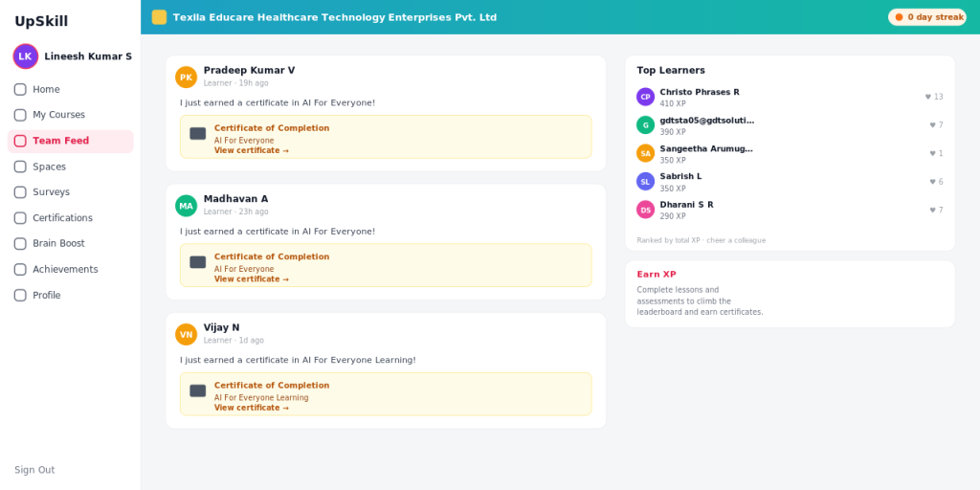Click the Lineesh Kumar S username
Image resolution: width=980 pixels, height=490 pixels.
(88, 56)
